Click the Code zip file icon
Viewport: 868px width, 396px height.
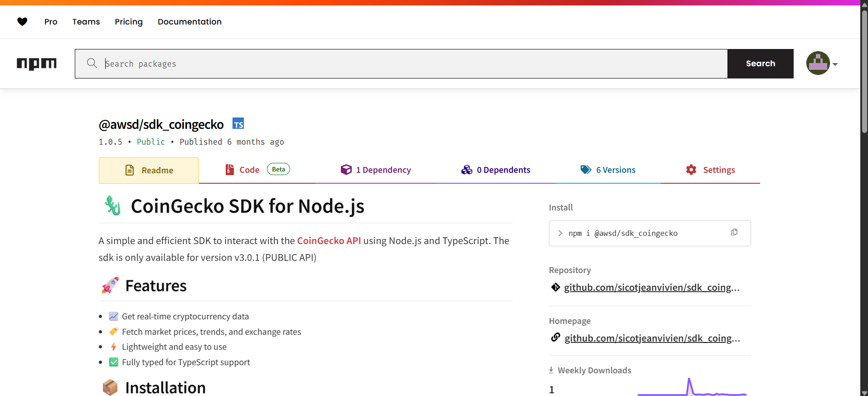[x=230, y=170]
